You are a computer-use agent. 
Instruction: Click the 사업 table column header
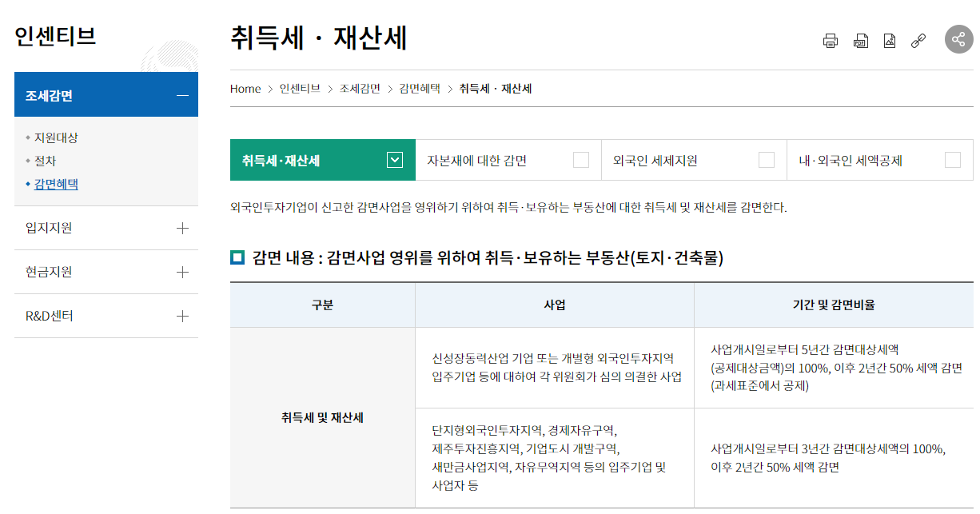[555, 305]
